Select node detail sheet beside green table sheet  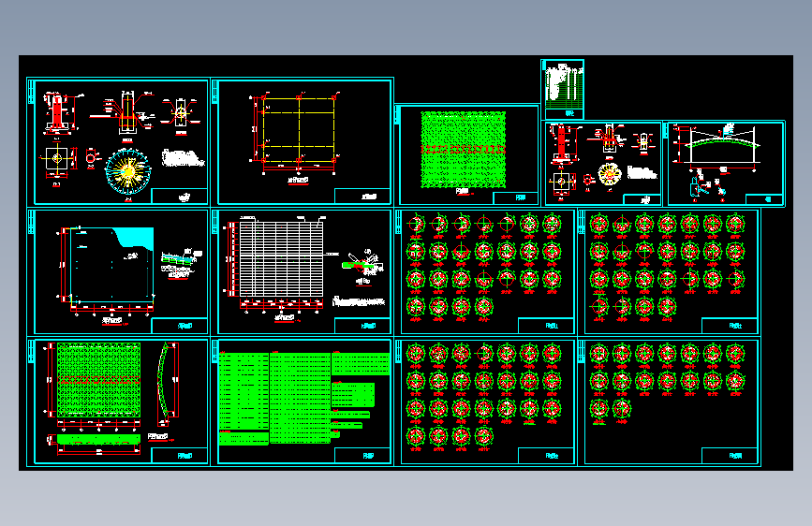tap(486, 402)
